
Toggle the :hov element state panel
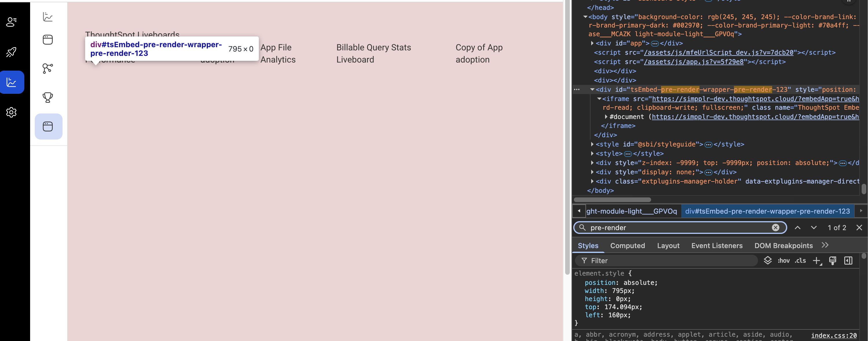click(x=783, y=261)
